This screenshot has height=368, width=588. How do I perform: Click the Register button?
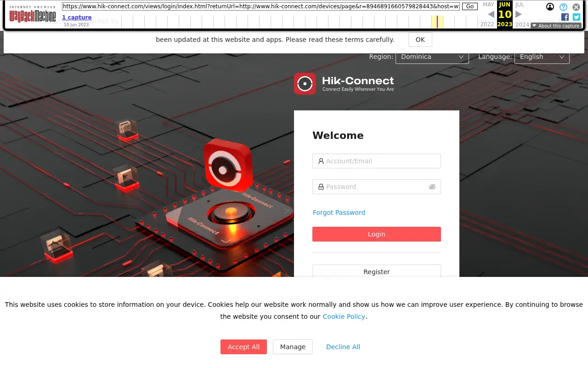[377, 271]
